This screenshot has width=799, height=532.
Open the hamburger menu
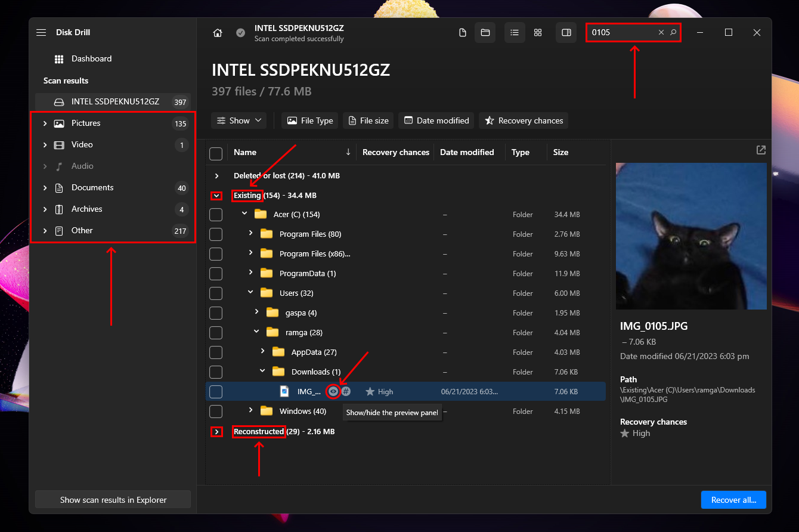(41, 33)
